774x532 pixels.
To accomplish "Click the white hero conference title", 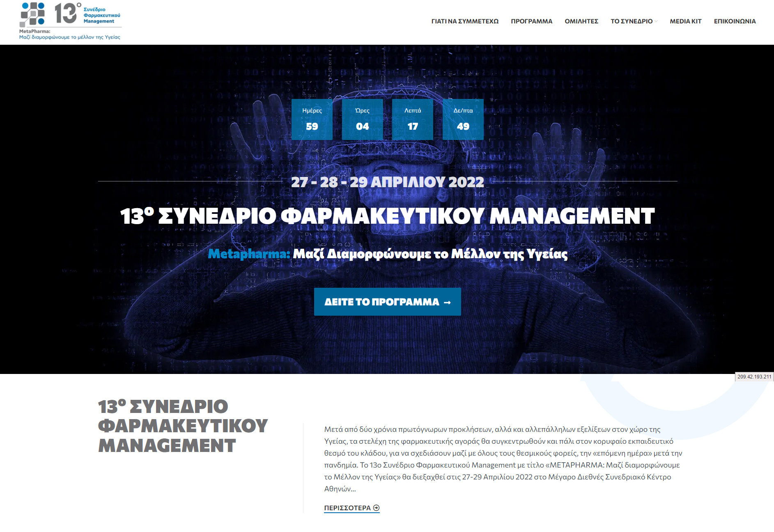I will pyautogui.click(x=387, y=216).
